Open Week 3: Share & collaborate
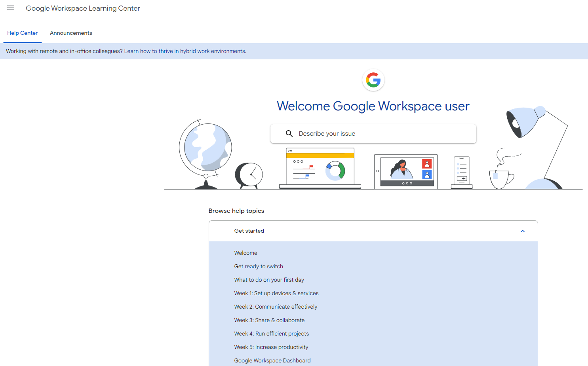 (269, 320)
